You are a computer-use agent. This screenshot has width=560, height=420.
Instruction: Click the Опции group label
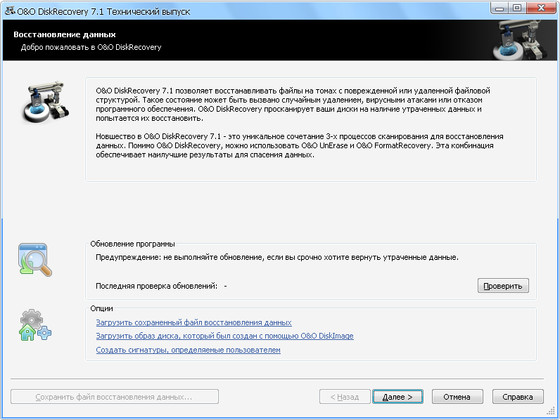(x=102, y=309)
